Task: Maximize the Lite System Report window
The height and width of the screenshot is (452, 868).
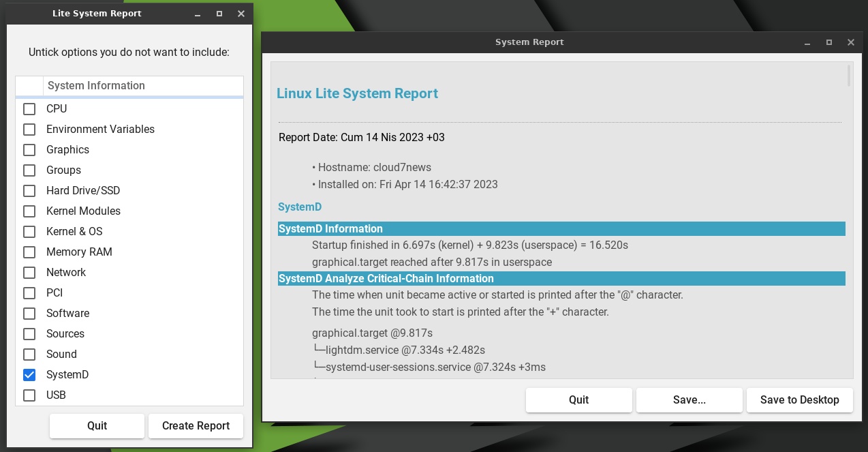Action: pyautogui.click(x=219, y=14)
